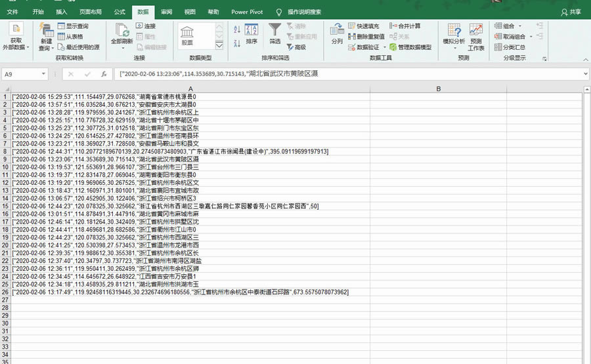The width and height of the screenshot is (591, 364).
Task: Open 最近使用的源
Action: pos(78,47)
